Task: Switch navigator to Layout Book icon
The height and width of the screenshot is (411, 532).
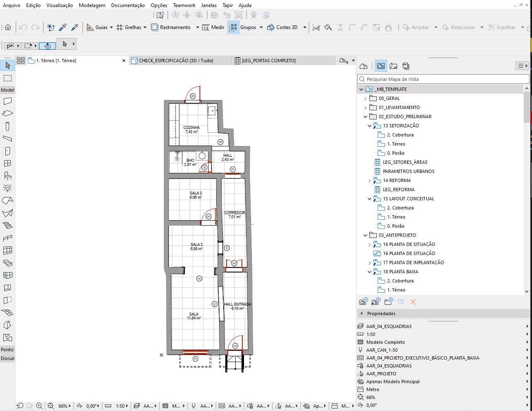Action: [393, 66]
